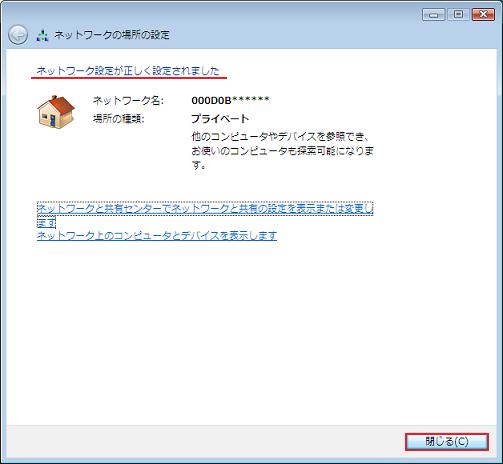The height and width of the screenshot is (464, 503).
Task: Click the house icon for private network
Action: [56, 112]
